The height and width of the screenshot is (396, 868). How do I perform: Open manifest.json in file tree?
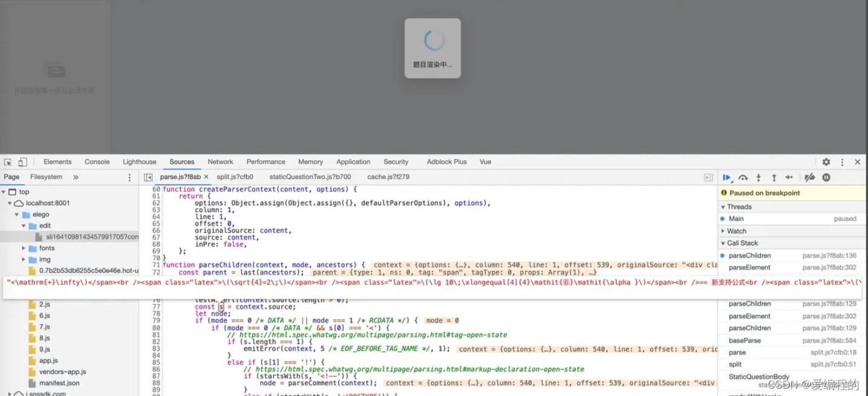(x=59, y=383)
